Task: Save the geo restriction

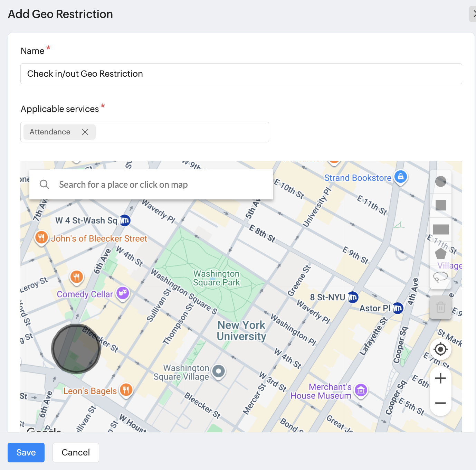Action: [x=26, y=452]
